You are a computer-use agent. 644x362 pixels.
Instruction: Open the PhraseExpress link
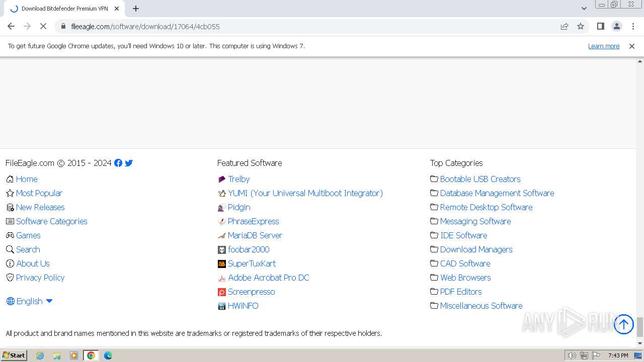tap(254, 221)
